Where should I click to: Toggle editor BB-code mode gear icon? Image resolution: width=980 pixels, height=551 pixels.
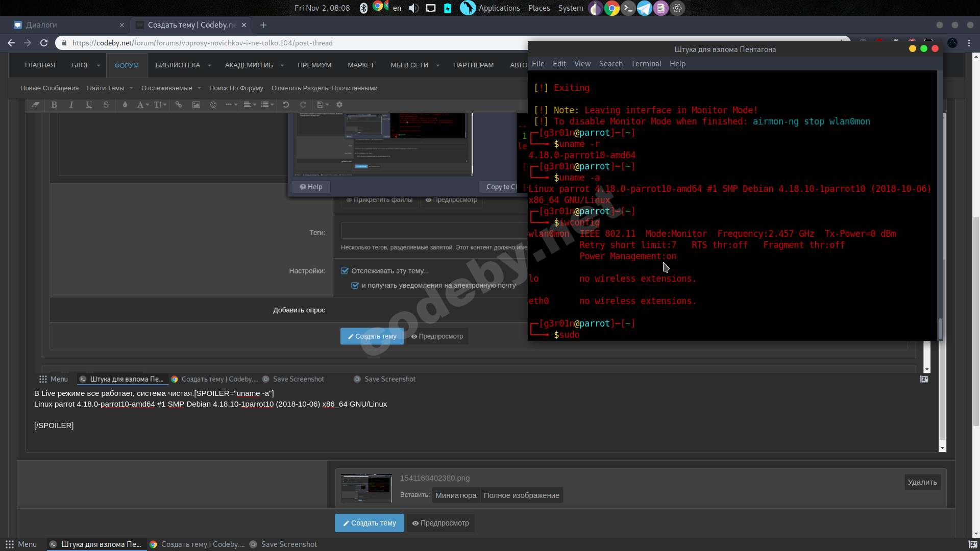coord(339,105)
